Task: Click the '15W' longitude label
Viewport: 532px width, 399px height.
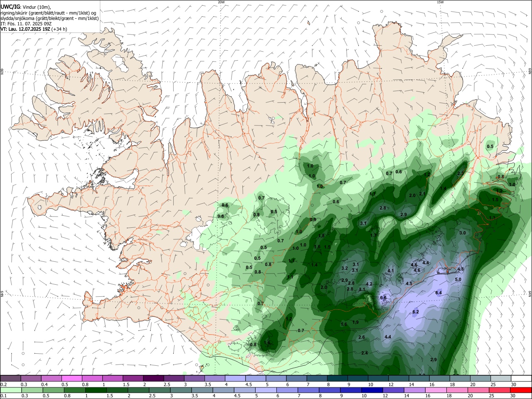Action: point(440,2)
